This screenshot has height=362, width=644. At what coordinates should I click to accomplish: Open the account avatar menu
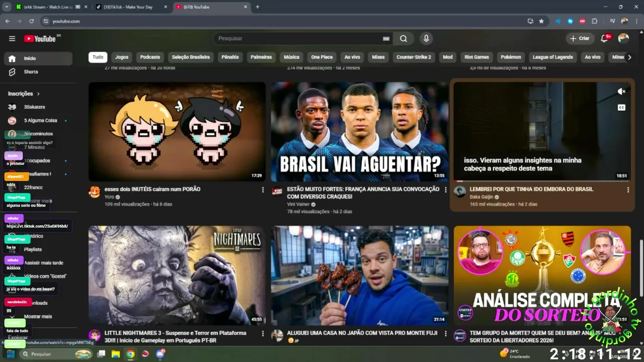tap(623, 39)
